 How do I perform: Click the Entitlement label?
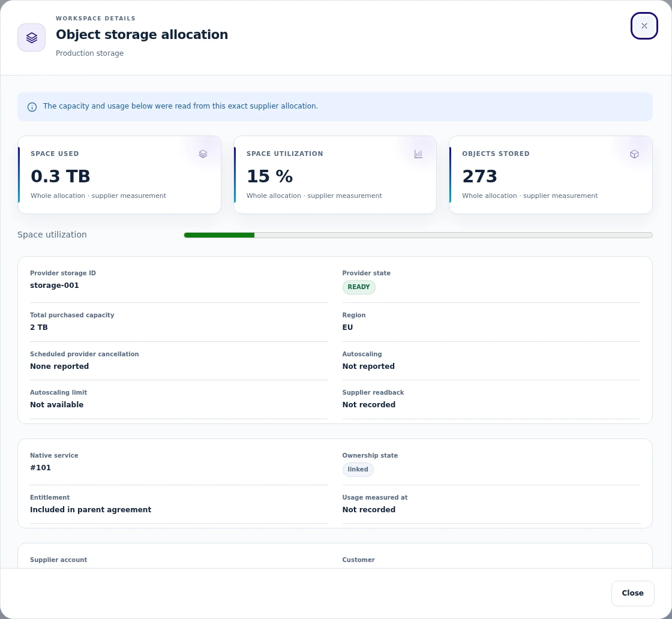click(50, 498)
